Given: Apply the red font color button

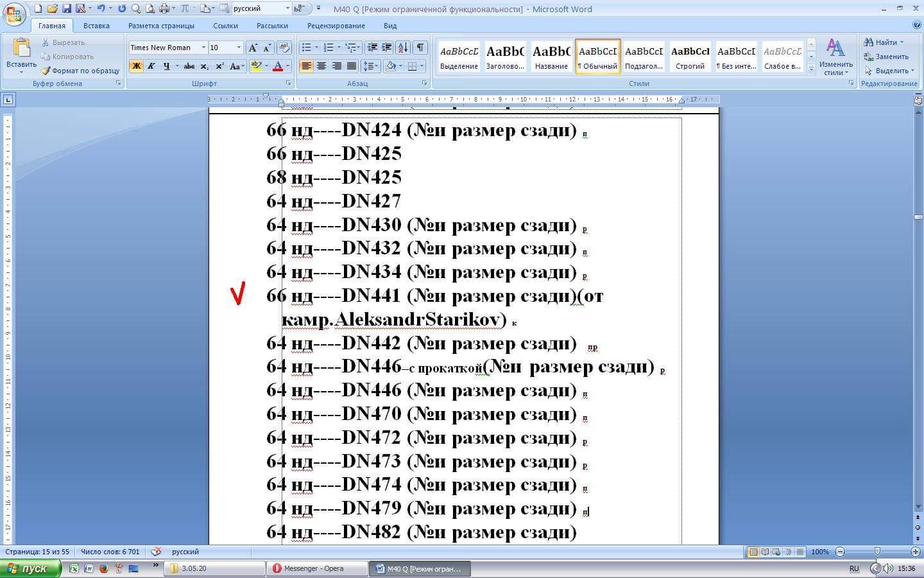Looking at the screenshot, I should (x=278, y=66).
